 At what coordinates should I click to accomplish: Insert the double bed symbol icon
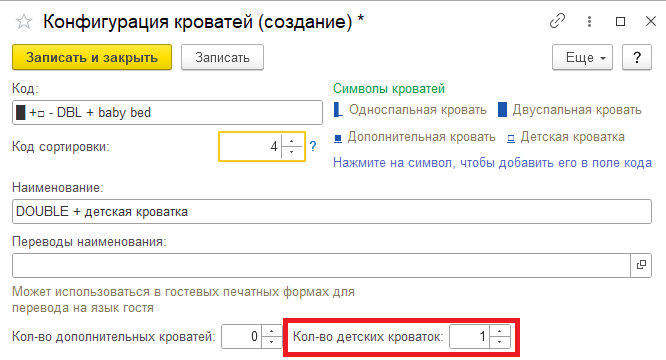pos(502,110)
